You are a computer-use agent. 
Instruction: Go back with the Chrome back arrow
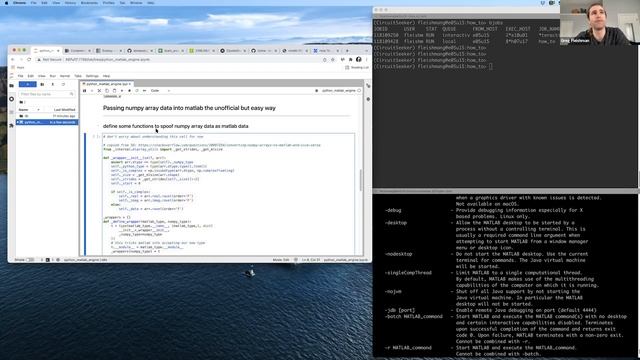[x=13, y=60]
